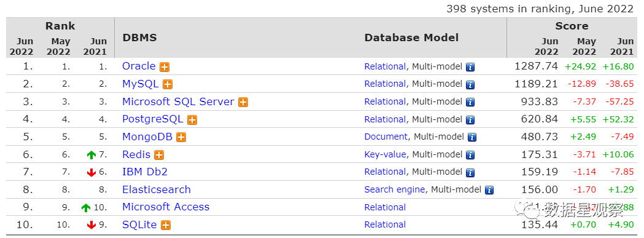Viewport: 644px width, 238px height.
Task: Click plus icon beside Microsoft SQL Server
Action: point(243,102)
